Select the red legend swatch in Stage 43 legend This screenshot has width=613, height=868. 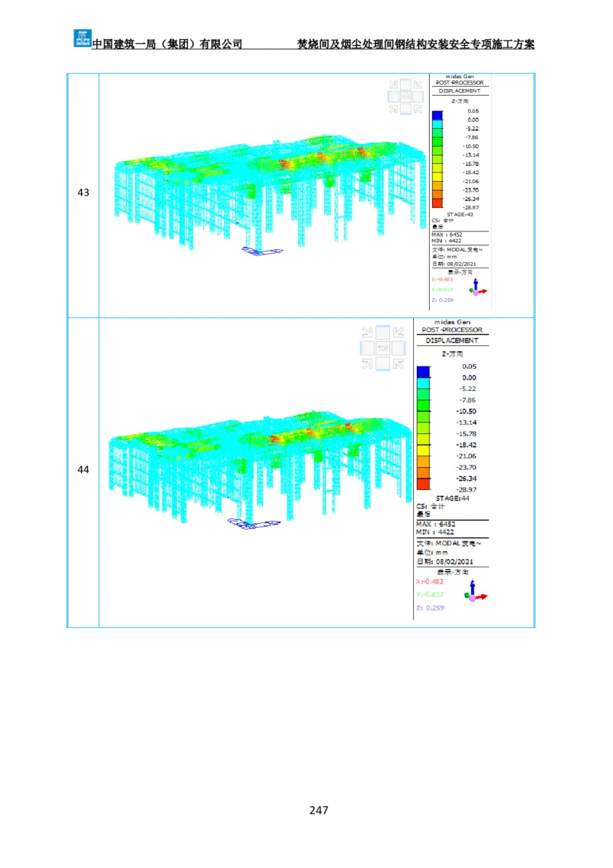pyautogui.click(x=437, y=203)
